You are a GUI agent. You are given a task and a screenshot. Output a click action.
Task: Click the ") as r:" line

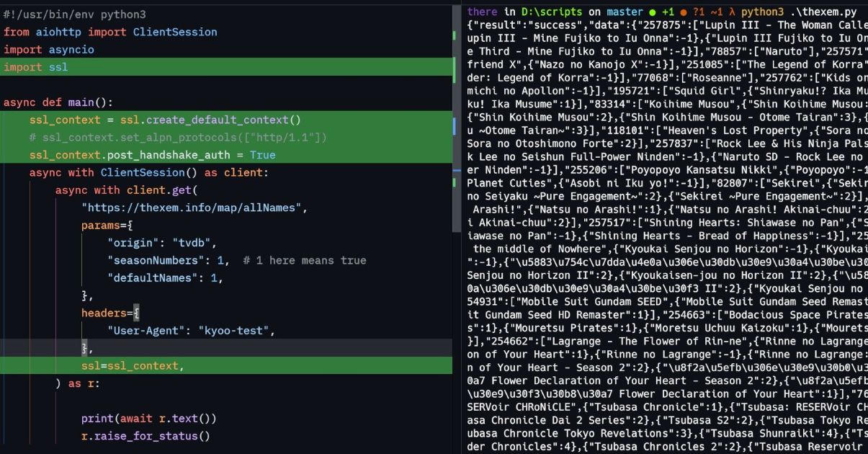click(x=78, y=383)
